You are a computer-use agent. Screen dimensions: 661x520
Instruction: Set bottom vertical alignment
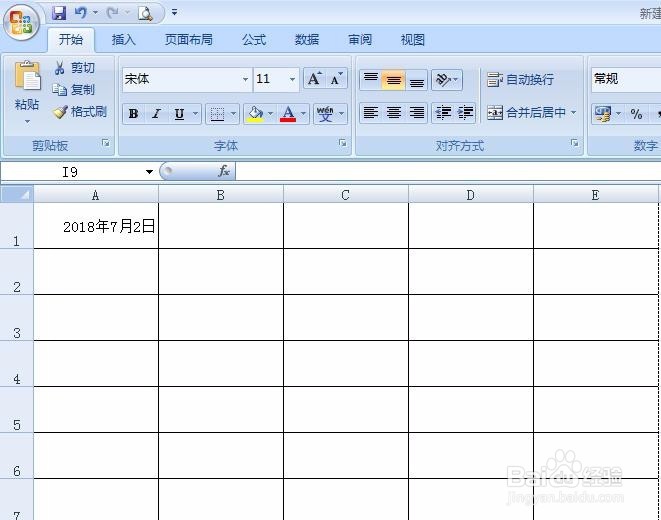pos(416,79)
